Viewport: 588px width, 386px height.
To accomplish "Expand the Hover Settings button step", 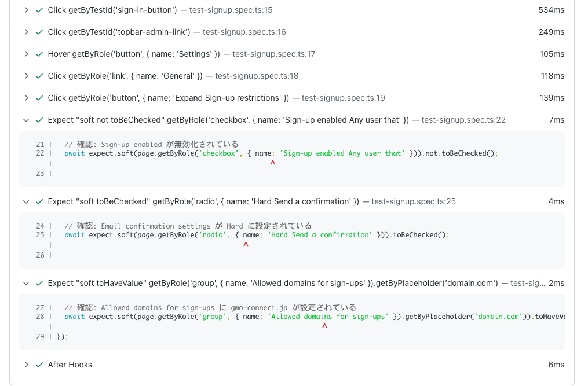I will pyautogui.click(x=26, y=54).
